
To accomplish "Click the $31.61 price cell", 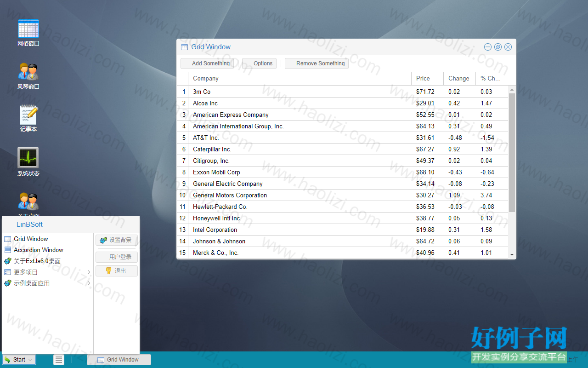I will (x=427, y=138).
